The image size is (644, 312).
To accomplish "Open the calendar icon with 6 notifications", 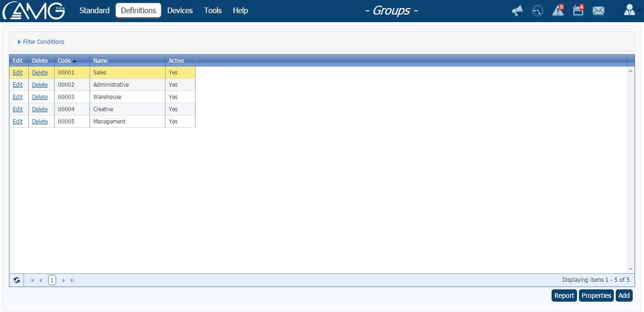I will pos(578,11).
